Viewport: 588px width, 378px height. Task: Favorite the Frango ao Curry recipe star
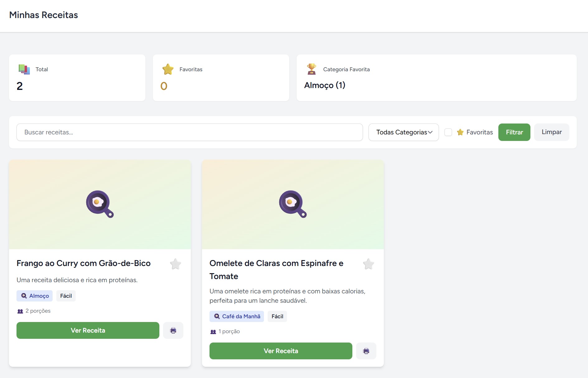(x=176, y=264)
